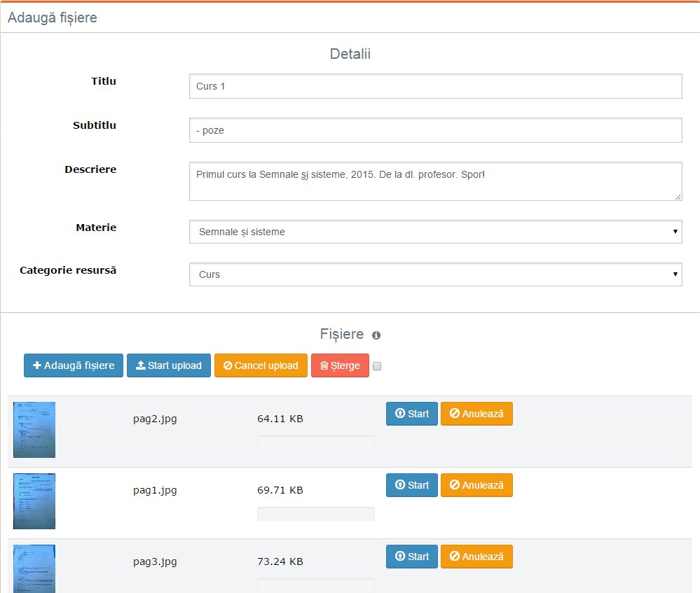This screenshot has width=700, height=593.
Task: Click the pag3.jpg thumbnail preview
Action: (x=34, y=569)
